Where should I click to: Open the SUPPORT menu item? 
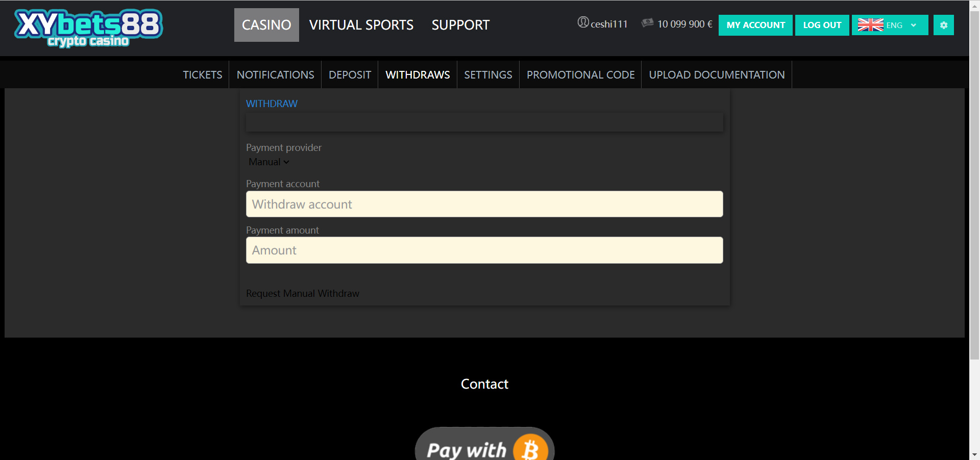[x=460, y=25]
